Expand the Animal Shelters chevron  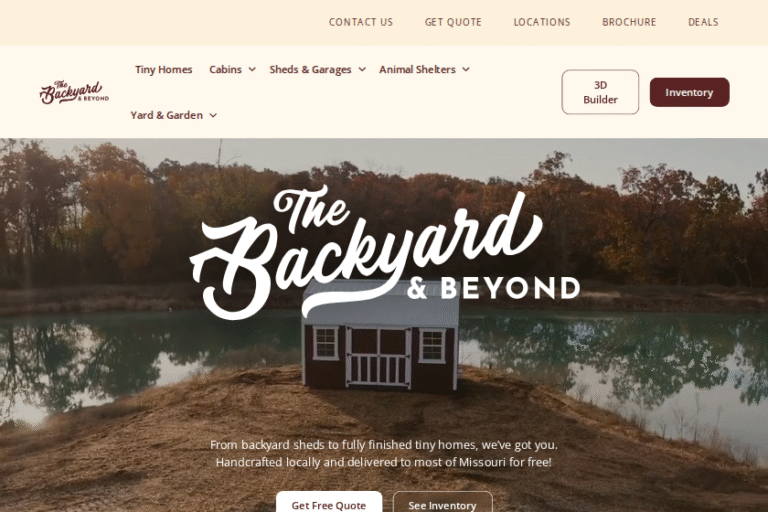(x=466, y=70)
